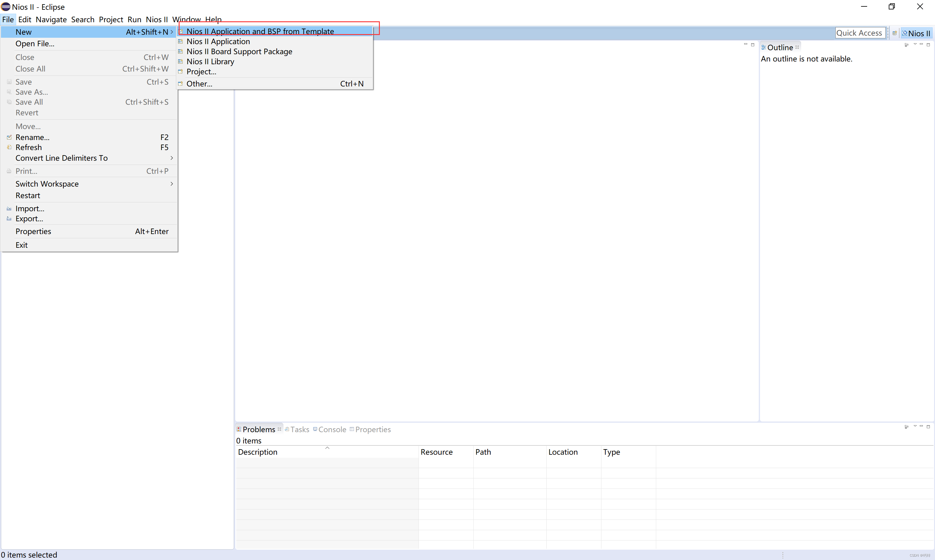Image resolution: width=935 pixels, height=560 pixels.
Task: Click the Nios II perspective button
Action: pyautogui.click(x=916, y=33)
